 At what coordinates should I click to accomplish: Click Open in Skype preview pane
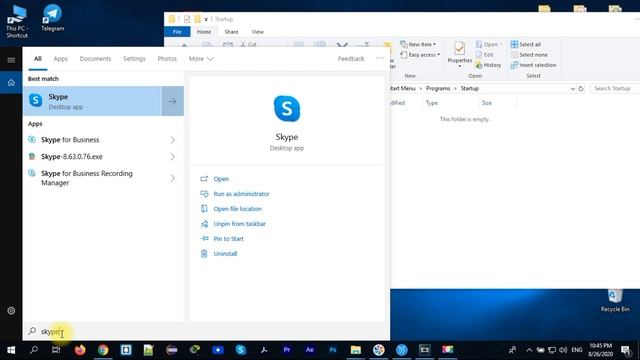coord(221,179)
